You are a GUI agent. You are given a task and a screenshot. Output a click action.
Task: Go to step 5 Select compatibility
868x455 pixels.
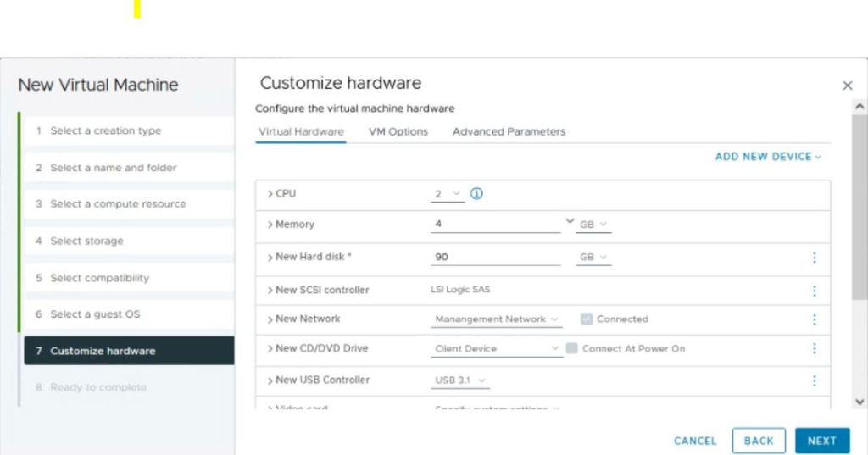[129, 277]
